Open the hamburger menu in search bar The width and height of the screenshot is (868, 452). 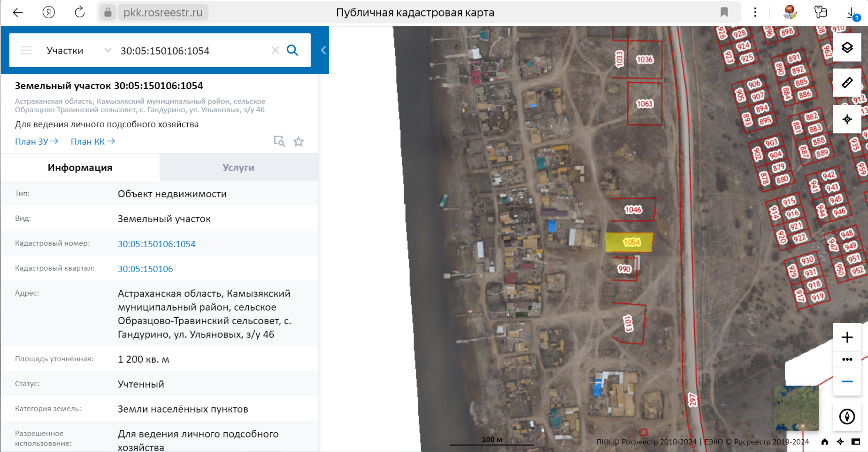pyautogui.click(x=26, y=50)
